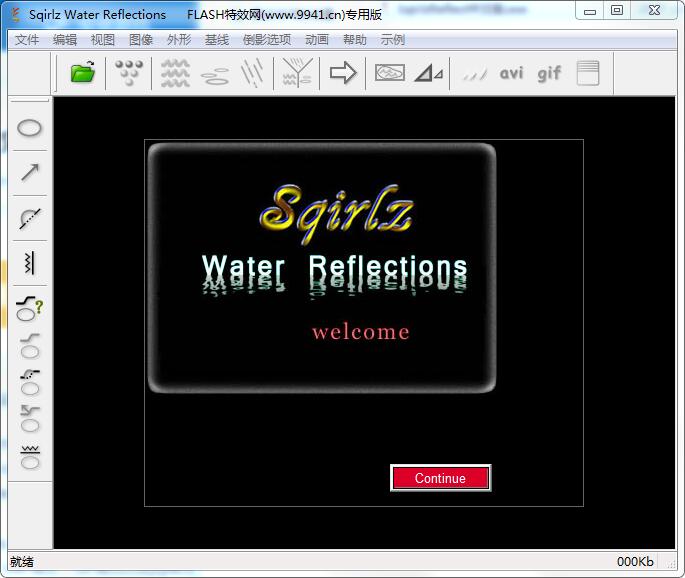Minimize the Sqirlz Water Reflections window

(590, 11)
